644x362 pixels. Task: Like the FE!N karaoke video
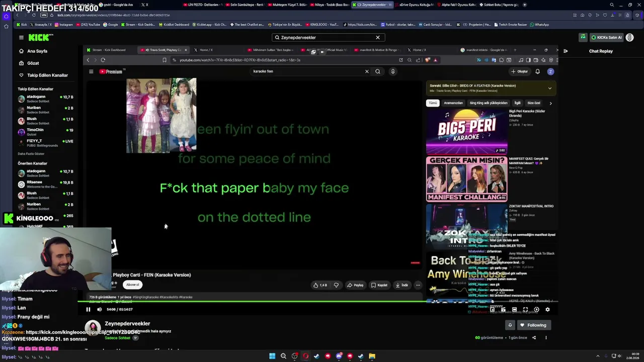point(320,285)
